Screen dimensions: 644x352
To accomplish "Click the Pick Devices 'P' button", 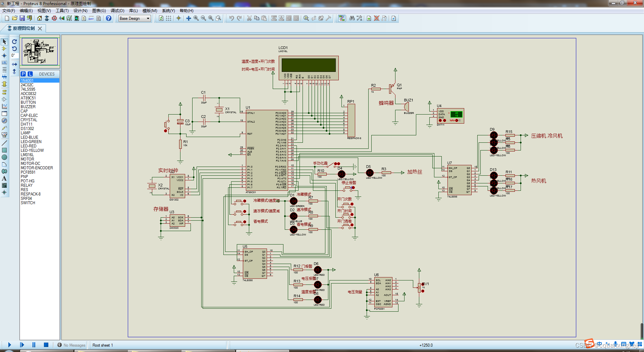I will tap(23, 74).
